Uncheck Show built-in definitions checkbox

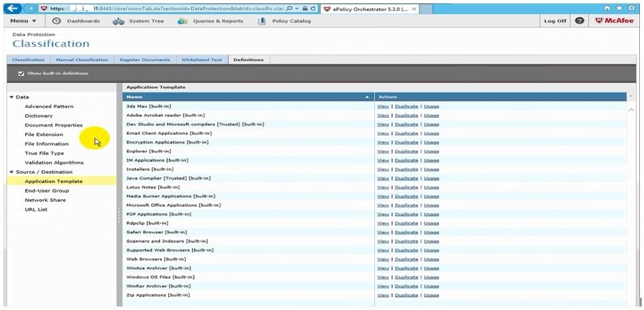(21, 73)
